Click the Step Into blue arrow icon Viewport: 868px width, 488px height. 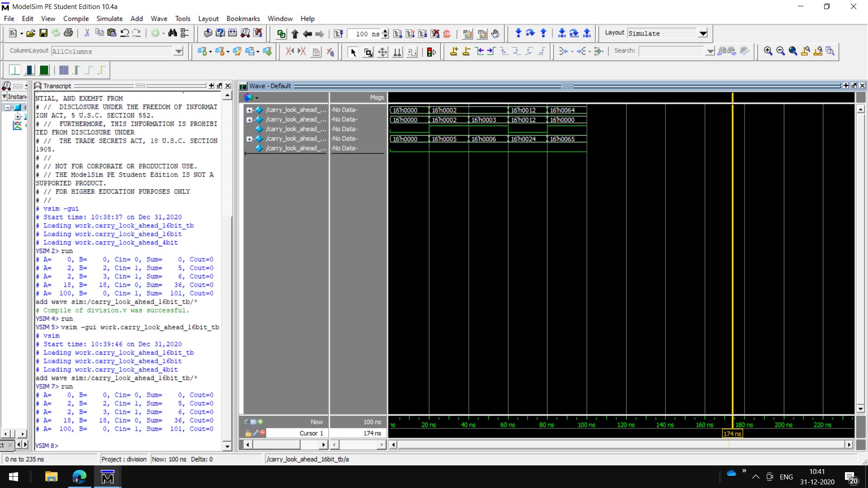518,33
